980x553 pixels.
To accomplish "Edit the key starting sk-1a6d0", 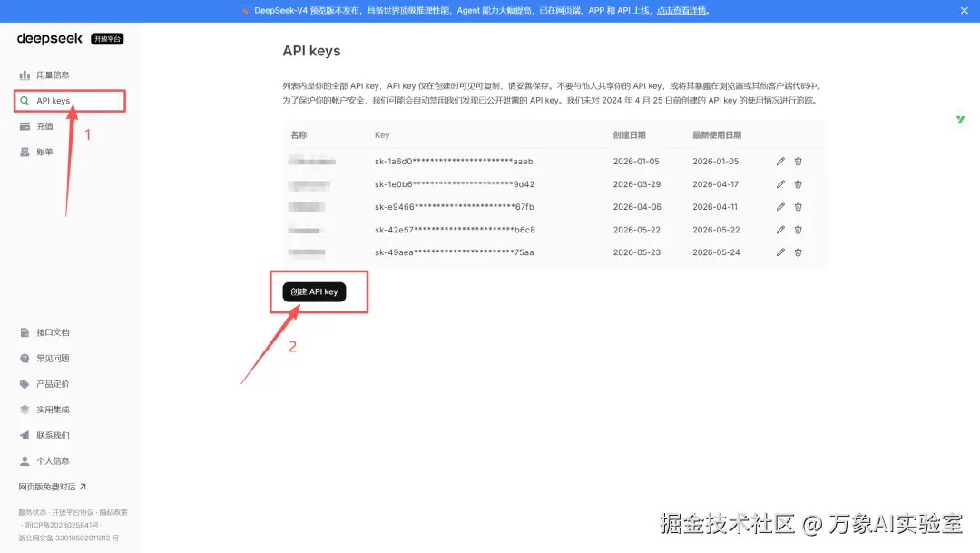I will [780, 162].
